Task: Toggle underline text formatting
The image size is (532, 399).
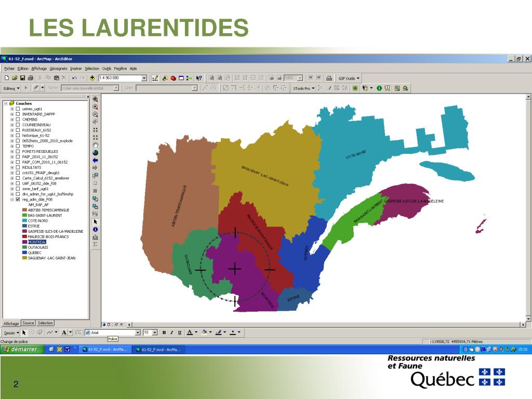Action: coord(179,332)
